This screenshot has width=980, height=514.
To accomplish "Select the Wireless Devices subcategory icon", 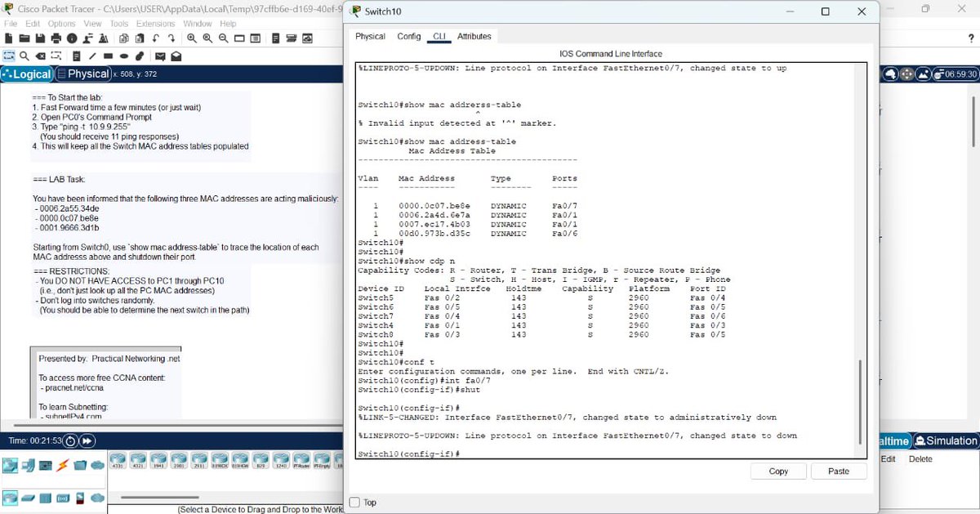I will (x=63, y=498).
